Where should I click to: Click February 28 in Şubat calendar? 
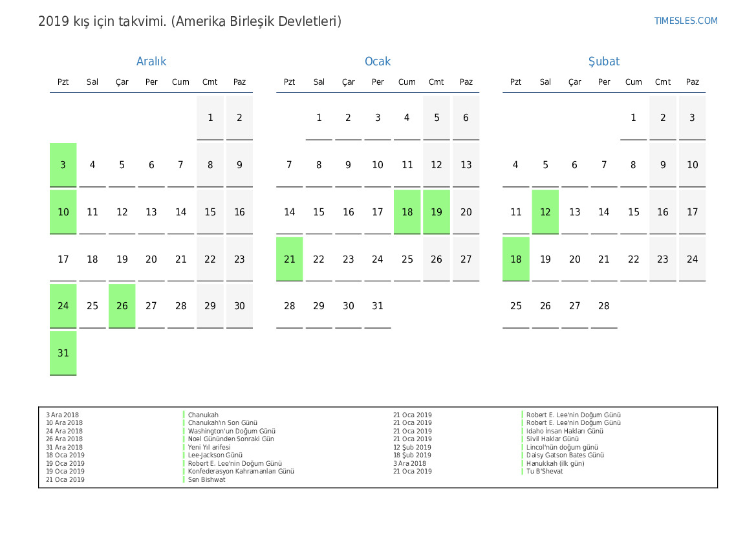603,306
